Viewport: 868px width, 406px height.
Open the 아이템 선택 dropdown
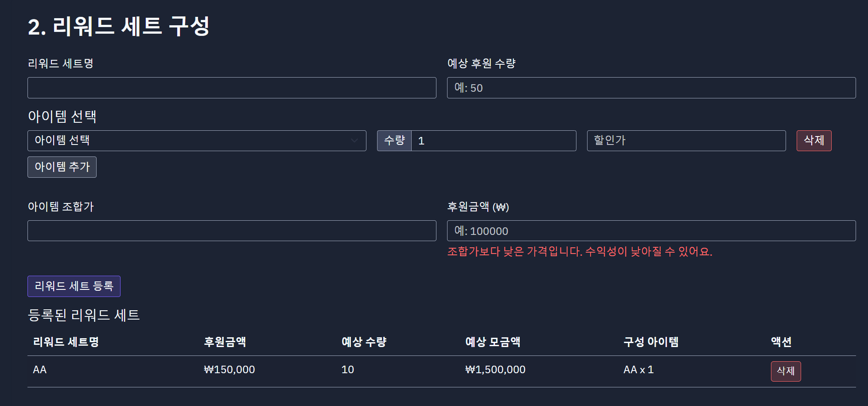click(197, 141)
